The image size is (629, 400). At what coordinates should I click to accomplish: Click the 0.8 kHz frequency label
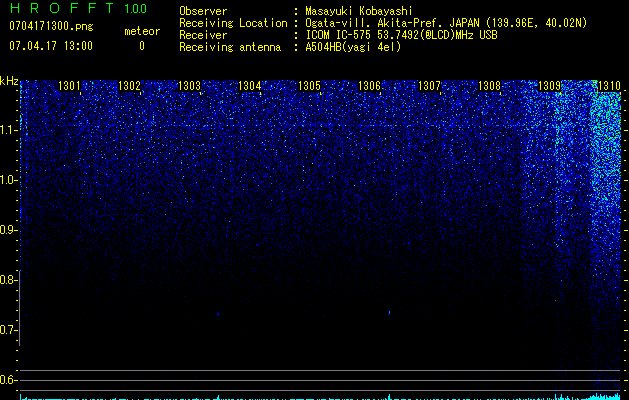point(8,280)
